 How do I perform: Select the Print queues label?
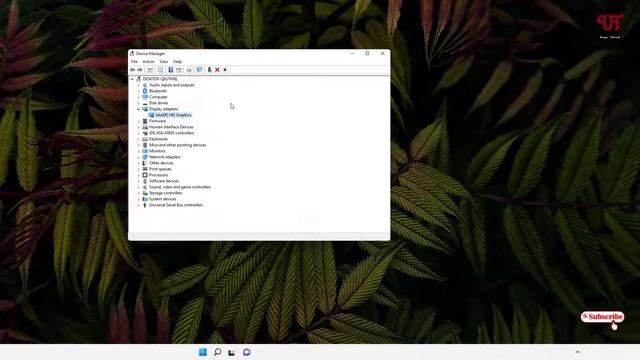point(160,169)
